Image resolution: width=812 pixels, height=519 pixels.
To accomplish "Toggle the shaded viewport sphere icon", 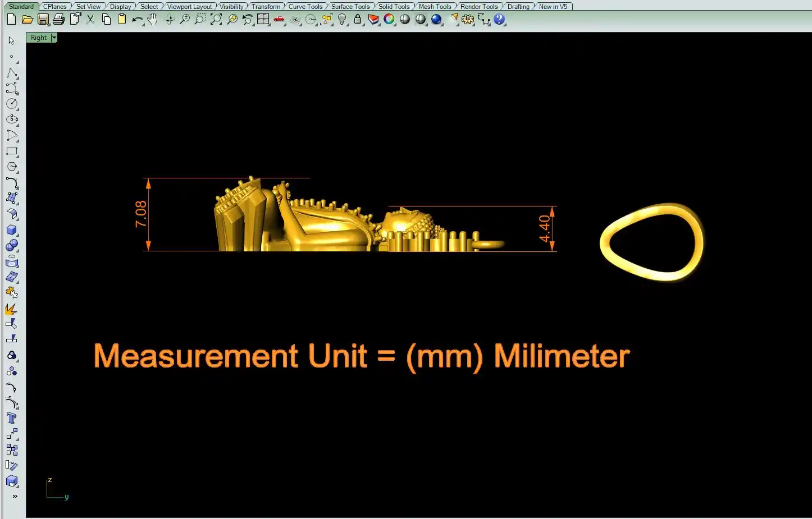I will [405, 20].
